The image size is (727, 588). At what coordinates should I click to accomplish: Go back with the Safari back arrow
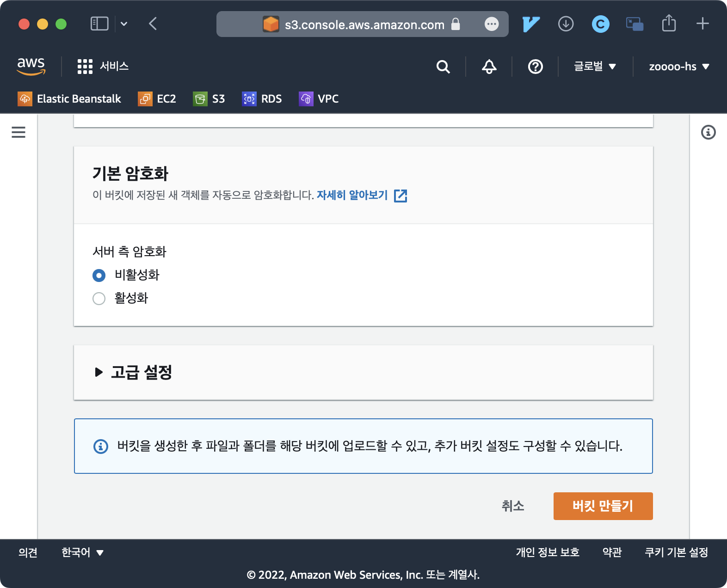(153, 24)
